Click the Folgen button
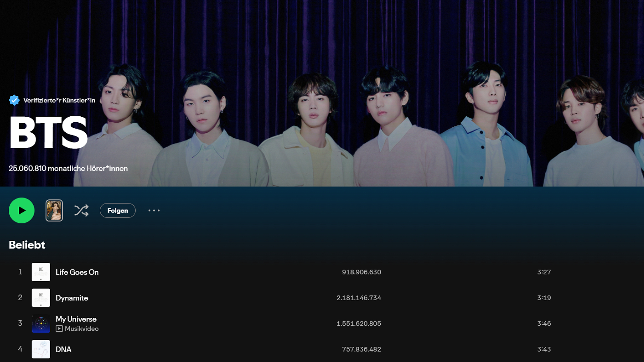 click(x=118, y=210)
